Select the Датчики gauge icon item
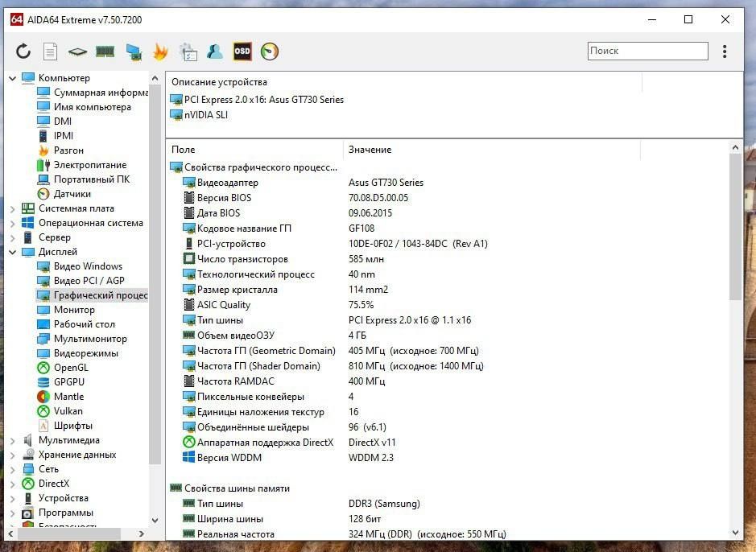Image resolution: width=756 pixels, height=552 pixels. tap(43, 194)
